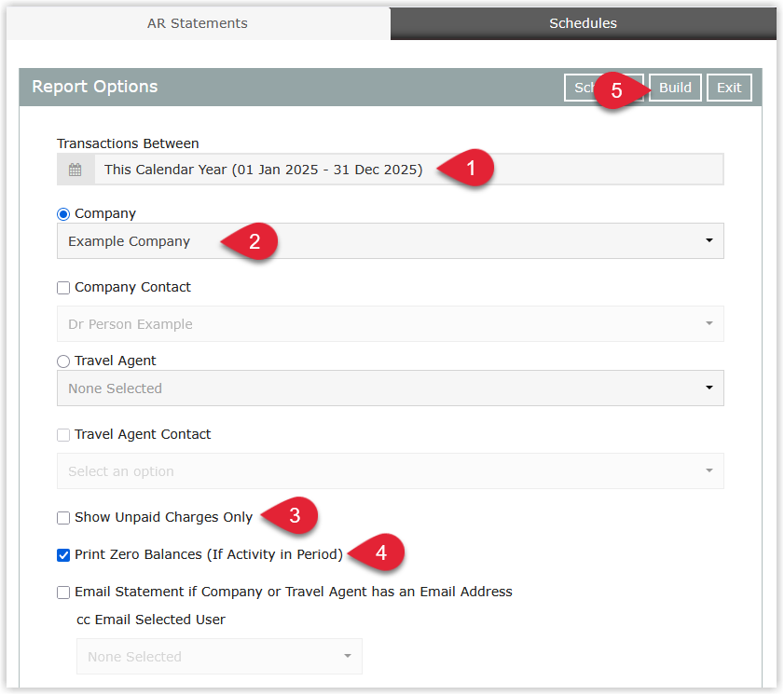The height and width of the screenshot is (695, 784).
Task: Select the Travel Agent radio button
Action: (63, 361)
